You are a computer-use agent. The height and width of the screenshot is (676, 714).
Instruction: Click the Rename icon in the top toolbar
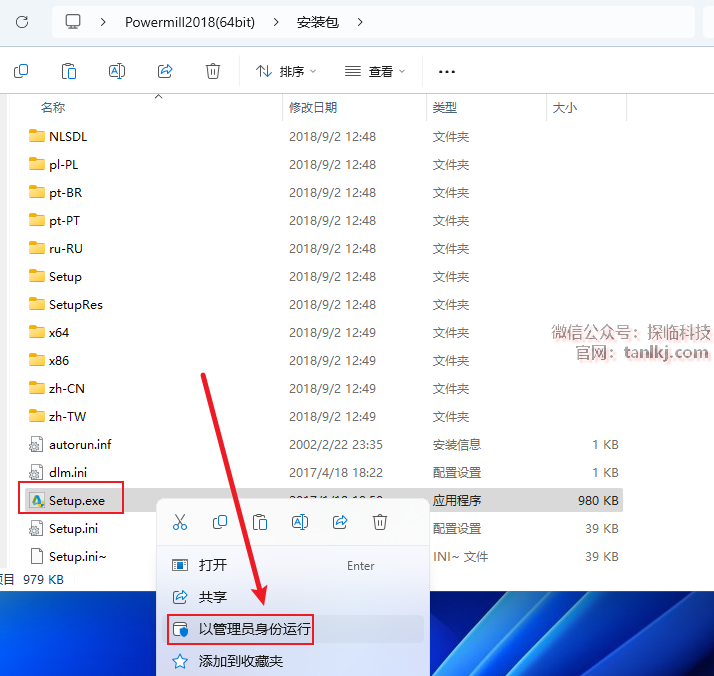117,71
